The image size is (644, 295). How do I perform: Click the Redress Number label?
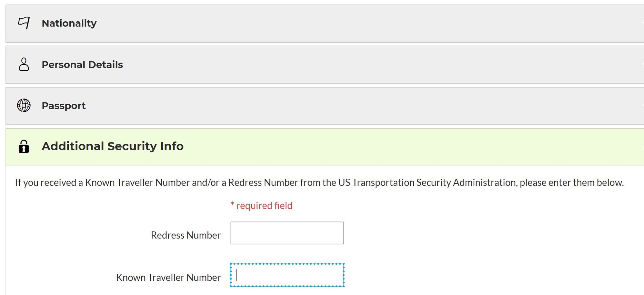tap(186, 235)
